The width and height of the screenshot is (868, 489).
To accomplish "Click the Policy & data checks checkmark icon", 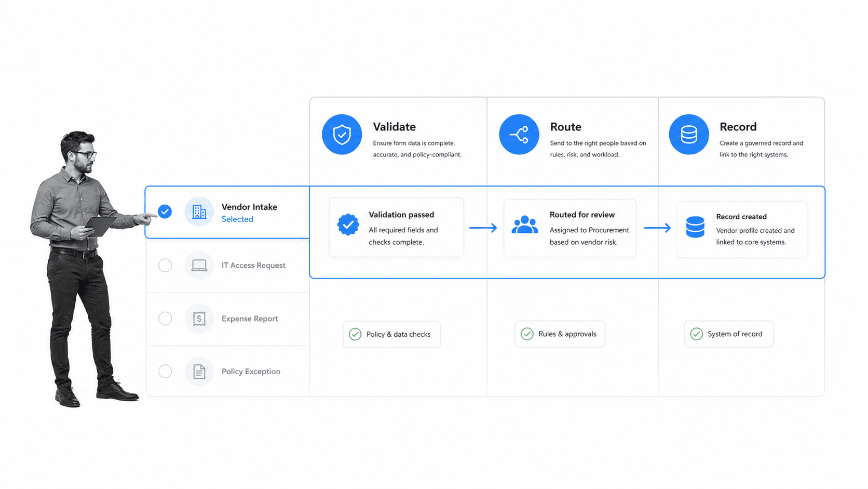I will 355,334.
